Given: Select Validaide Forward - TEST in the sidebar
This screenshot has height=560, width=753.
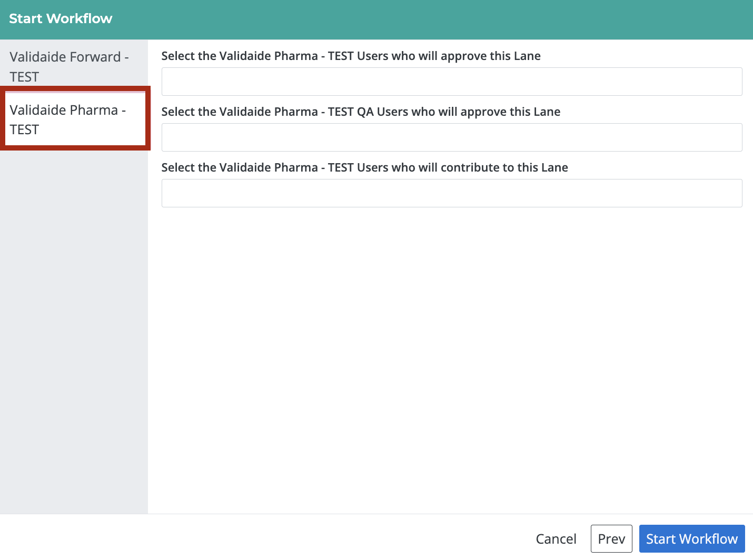Looking at the screenshot, I should click(x=69, y=66).
